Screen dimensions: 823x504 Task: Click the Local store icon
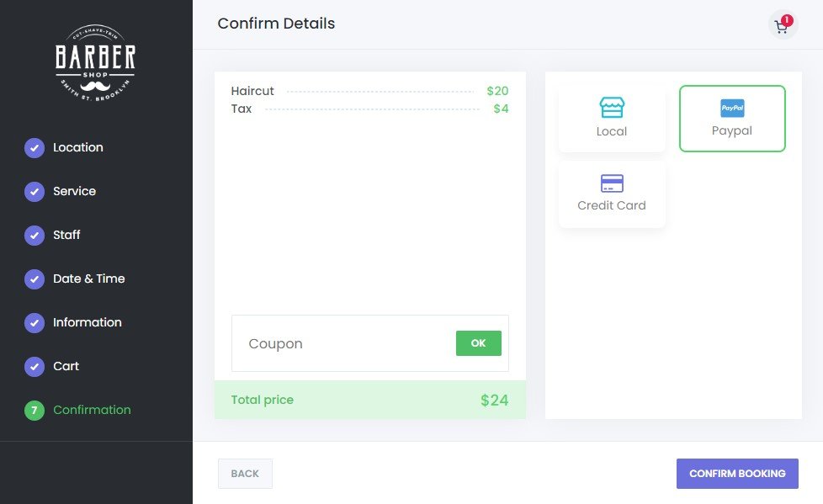[612, 108]
